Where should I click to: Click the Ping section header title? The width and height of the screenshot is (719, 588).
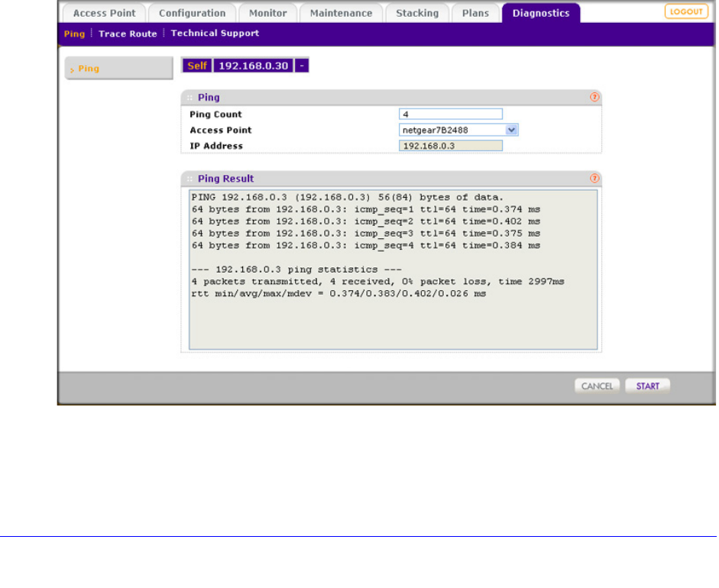point(209,97)
